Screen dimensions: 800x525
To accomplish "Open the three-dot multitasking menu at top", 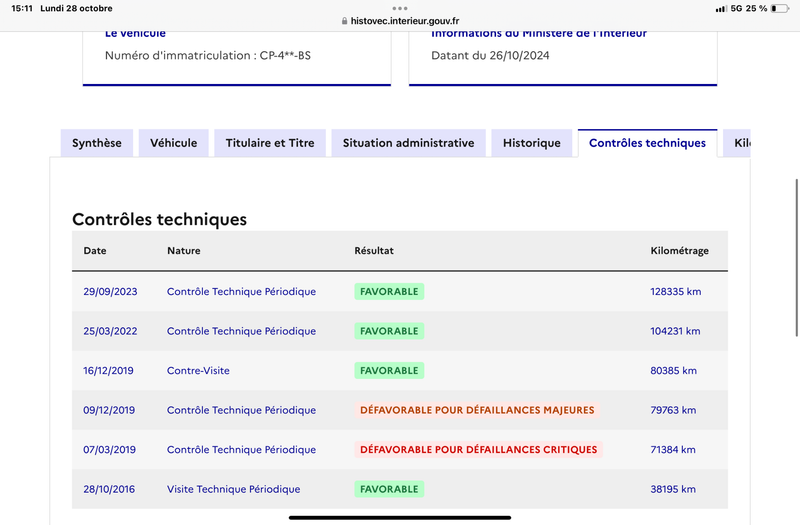I will (400, 8).
